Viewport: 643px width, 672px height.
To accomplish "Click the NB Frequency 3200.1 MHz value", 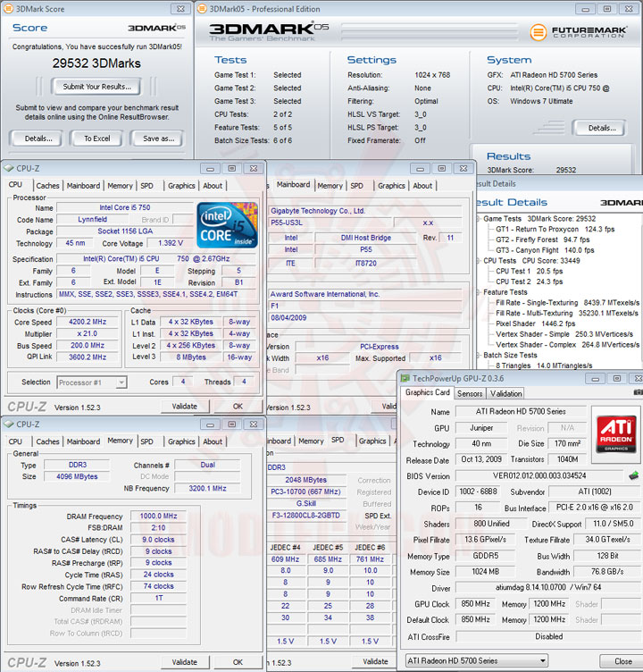I will (x=207, y=489).
